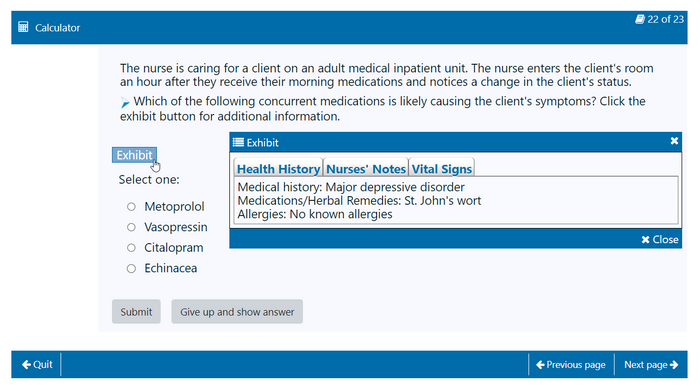Select the Metoprolol radio option
The image size is (700, 389).
[131, 206]
